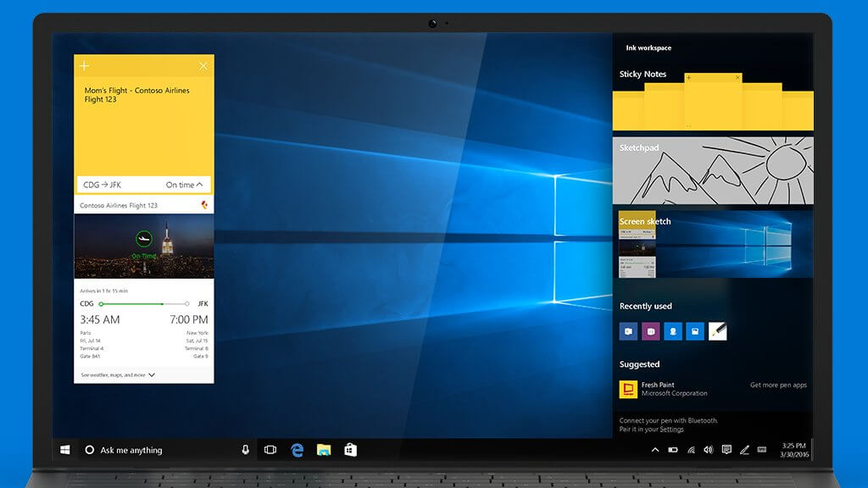Expand hidden icons with the tray chevron

tap(655, 450)
